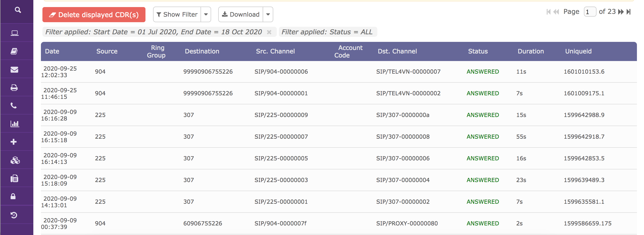Expand the Download dropdown arrow
Screen dimensions: 644x235
pyautogui.click(x=268, y=15)
